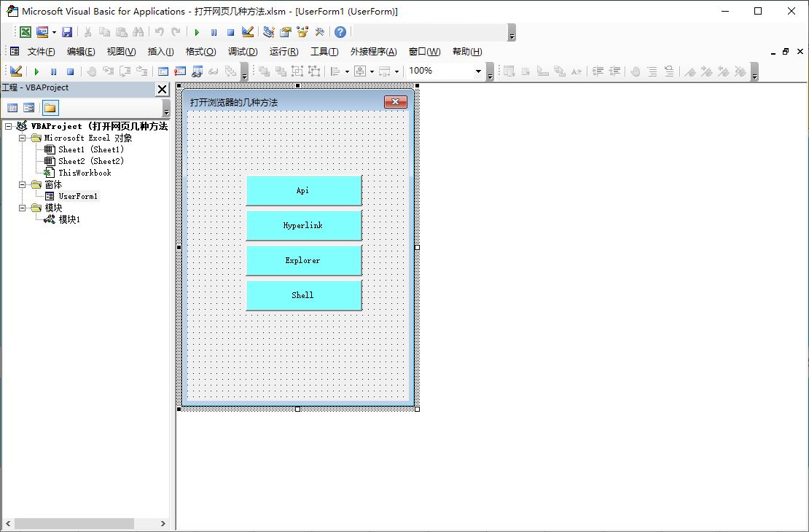Open the 插入(I) menu
The image size is (809, 532).
[x=160, y=52]
